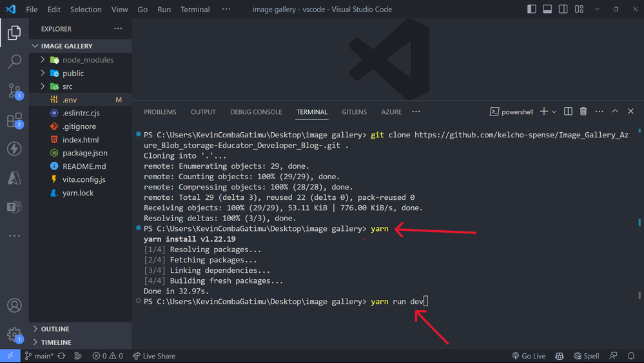This screenshot has height=363, width=644.
Task: Click the powershell terminal label
Action: coord(512,112)
